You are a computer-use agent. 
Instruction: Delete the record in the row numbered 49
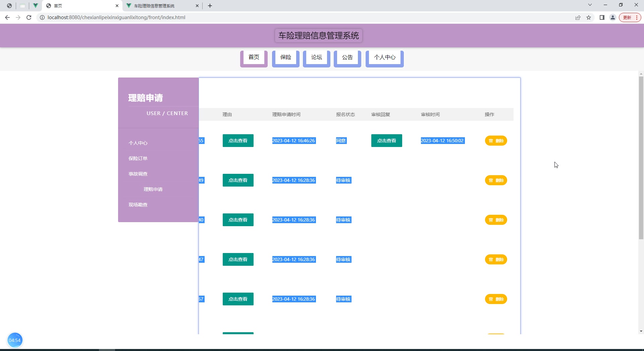click(x=496, y=180)
